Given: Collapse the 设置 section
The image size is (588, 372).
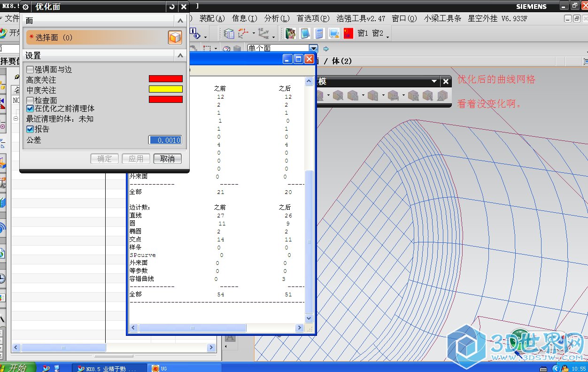Looking at the screenshot, I should coord(180,56).
